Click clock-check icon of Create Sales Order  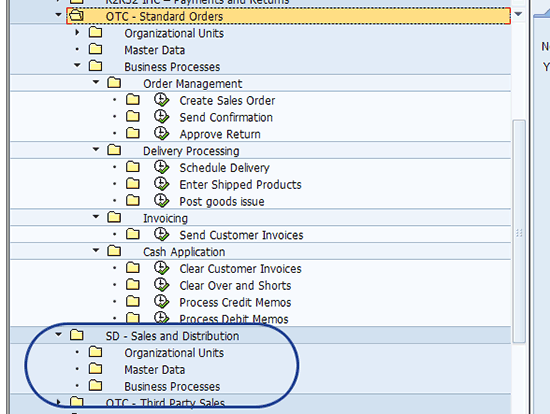(161, 100)
